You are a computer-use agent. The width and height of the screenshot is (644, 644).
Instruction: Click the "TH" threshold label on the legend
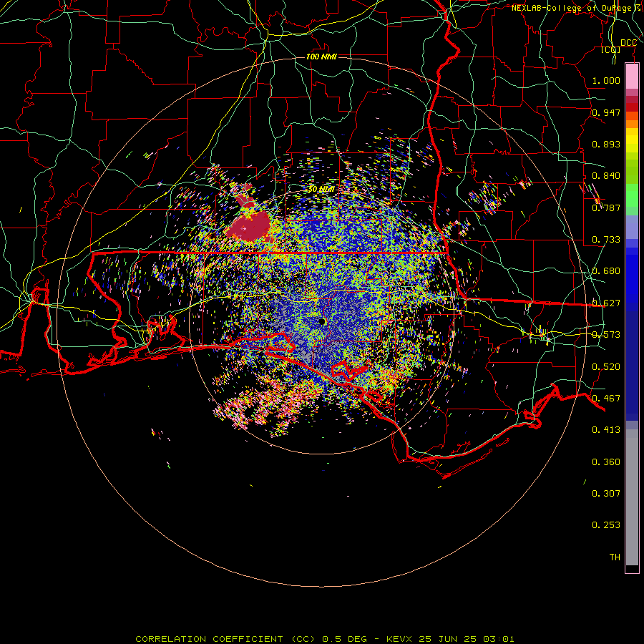[615, 557]
